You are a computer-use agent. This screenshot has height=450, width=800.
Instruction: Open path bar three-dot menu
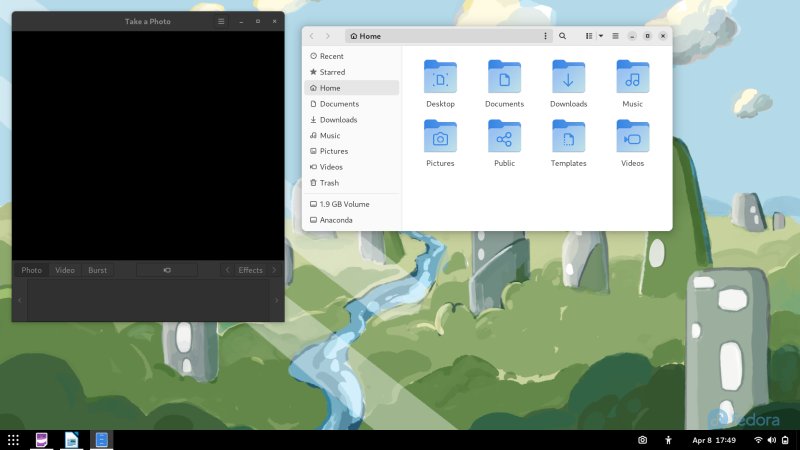(545, 36)
